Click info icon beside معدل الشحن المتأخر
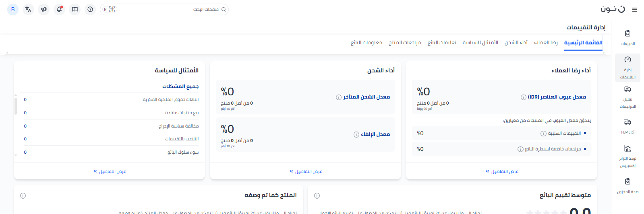Viewport: 644px width, 214px height. tap(339, 97)
